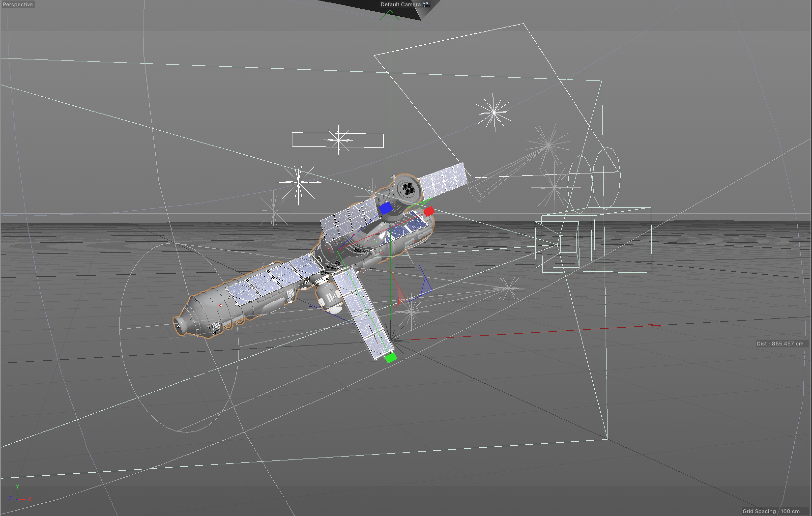Viewport: 812px width, 516px height.
Task: Click the wireframe camera body box
Action: (x=621, y=240)
